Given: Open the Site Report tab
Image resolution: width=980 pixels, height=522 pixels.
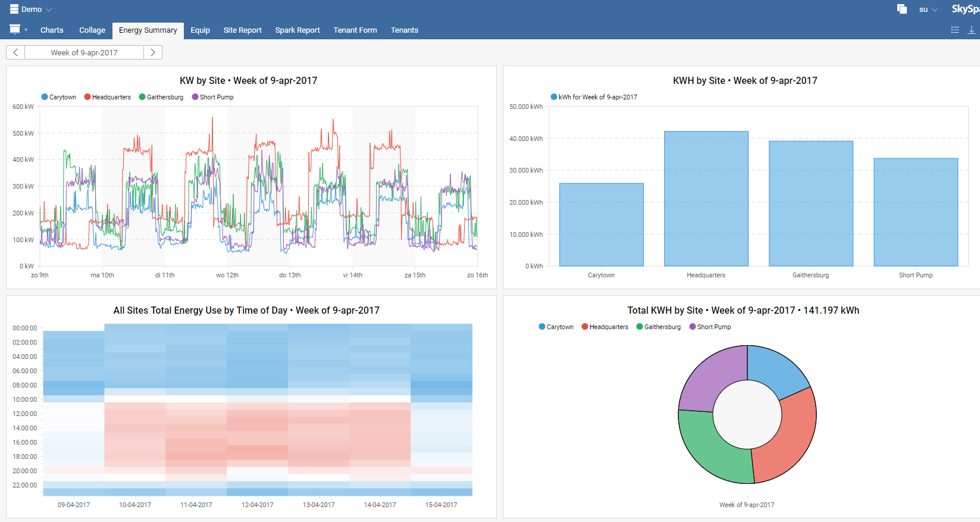Looking at the screenshot, I should point(242,30).
